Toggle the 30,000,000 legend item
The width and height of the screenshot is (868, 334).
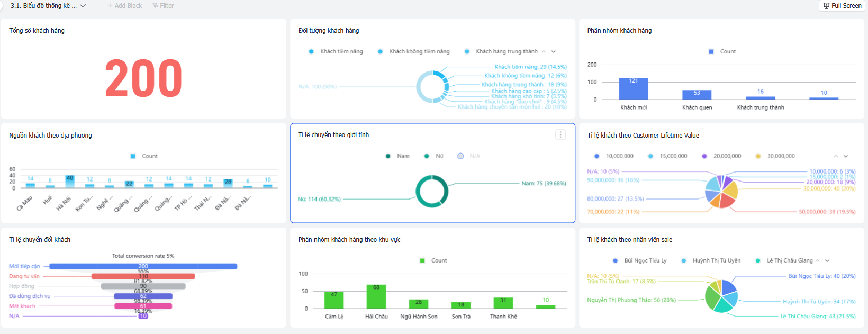click(775, 156)
